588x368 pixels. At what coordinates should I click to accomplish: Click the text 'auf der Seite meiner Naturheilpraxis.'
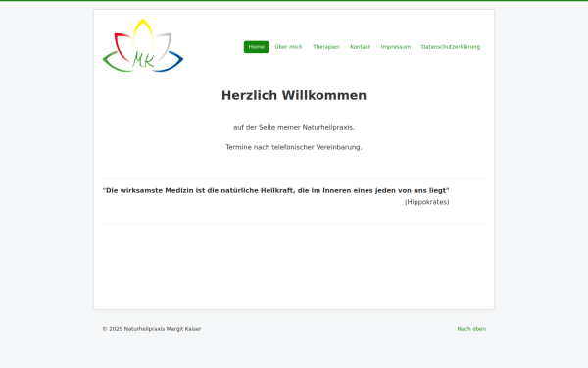tap(294, 127)
